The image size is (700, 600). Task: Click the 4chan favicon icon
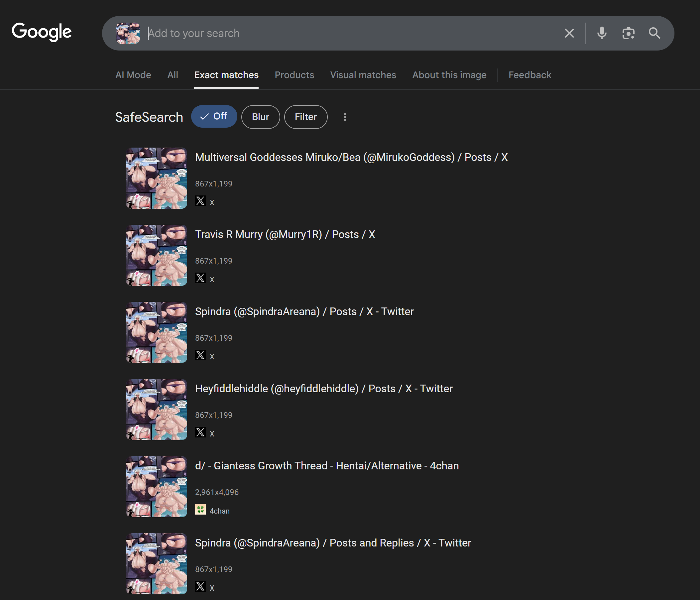(x=200, y=510)
